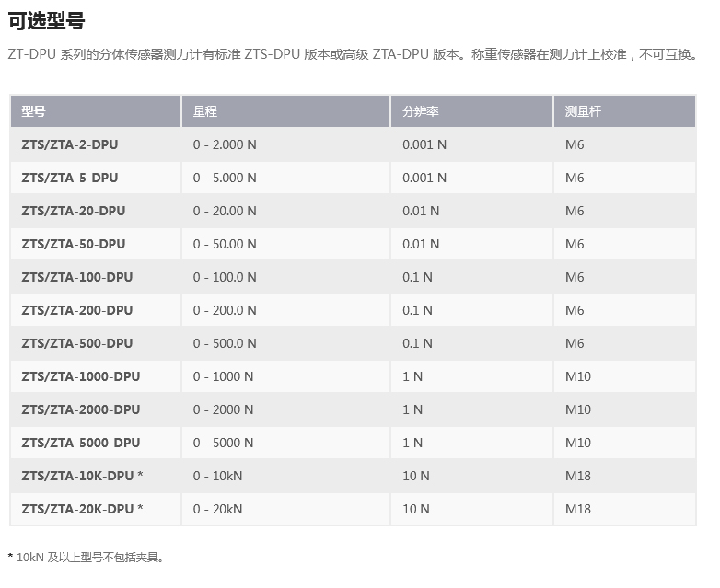Image resolution: width=720 pixels, height=588 pixels.
Task: Select model ZTS/ZTA-5-DPU
Action: click(70, 178)
